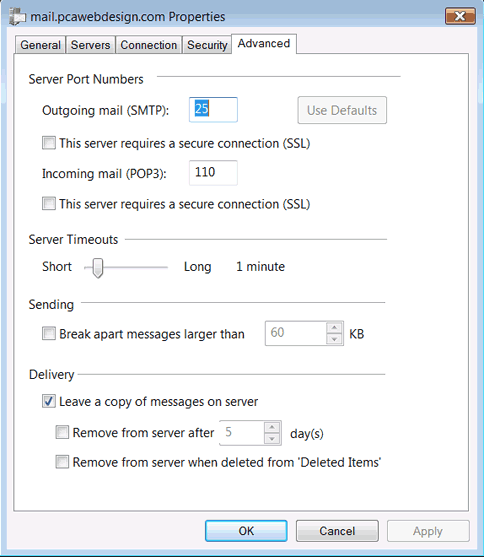The width and height of the screenshot is (484, 557).
Task: Go to the Connection tab
Action: tap(149, 45)
